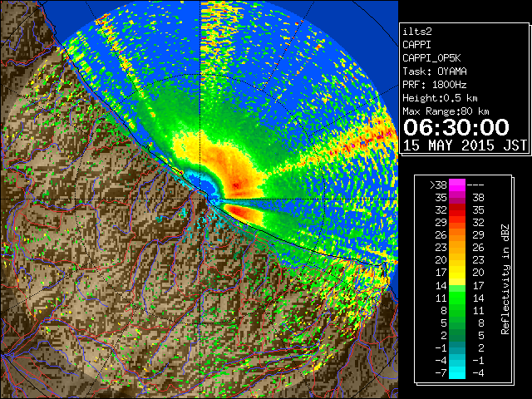Pick the magenta swatch atop the color bar

pos(457,185)
